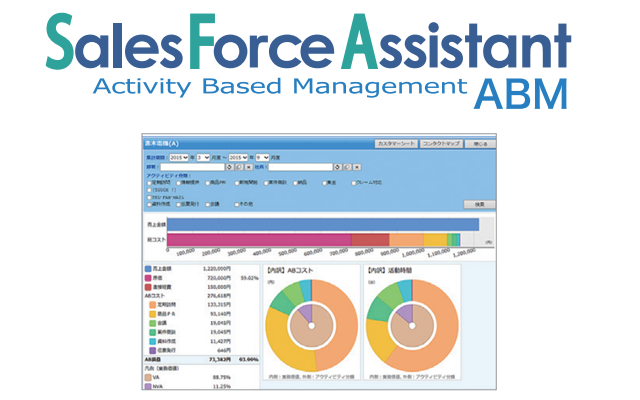Click the Activity Based Management tagline
Screen dimensions: 640x400
tap(280, 87)
